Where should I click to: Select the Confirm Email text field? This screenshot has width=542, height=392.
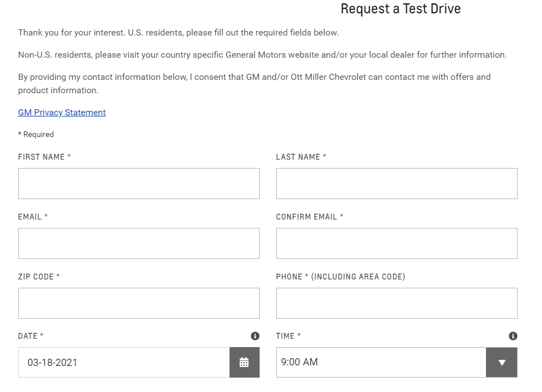tap(397, 243)
